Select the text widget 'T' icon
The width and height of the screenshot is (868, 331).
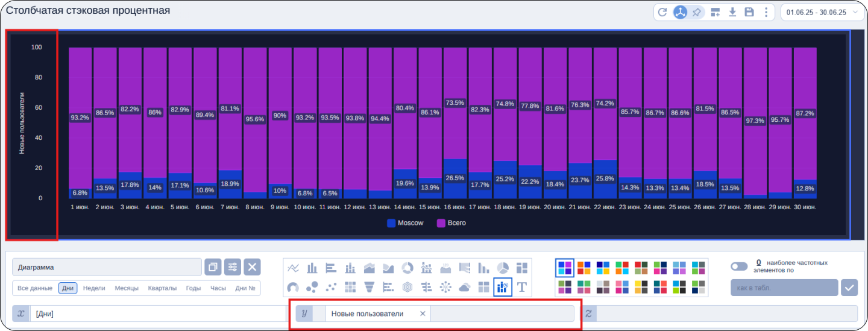tap(522, 287)
